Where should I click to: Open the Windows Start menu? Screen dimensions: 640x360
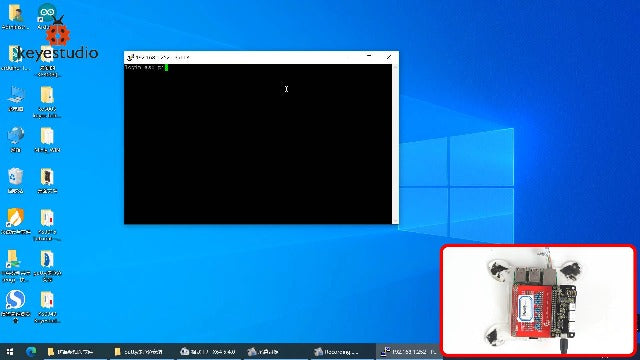[10, 351]
